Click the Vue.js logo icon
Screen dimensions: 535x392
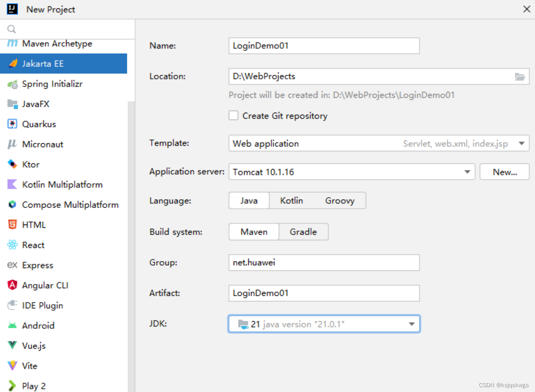coord(12,345)
